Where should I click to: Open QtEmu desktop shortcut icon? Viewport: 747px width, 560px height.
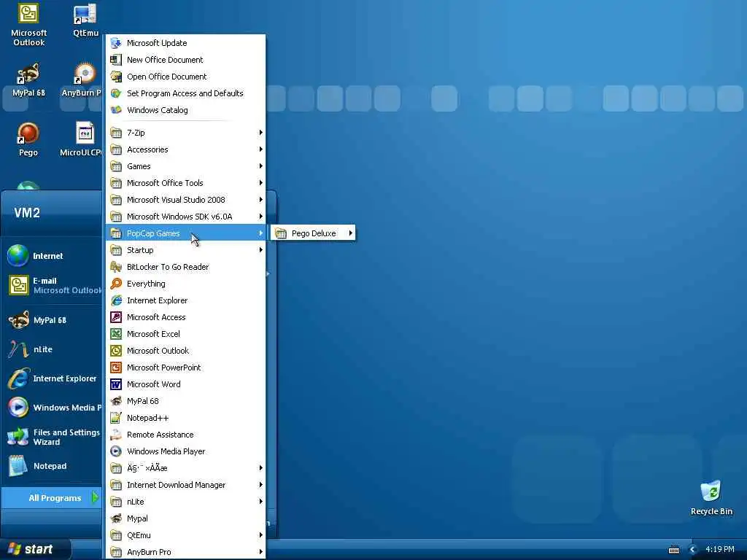(85, 15)
